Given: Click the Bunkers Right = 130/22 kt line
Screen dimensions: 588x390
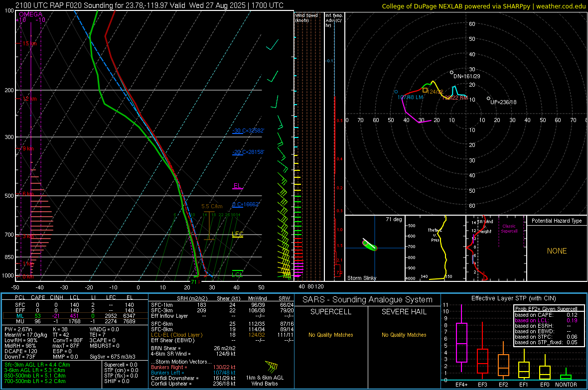Looking at the screenshot, I should point(193,367).
